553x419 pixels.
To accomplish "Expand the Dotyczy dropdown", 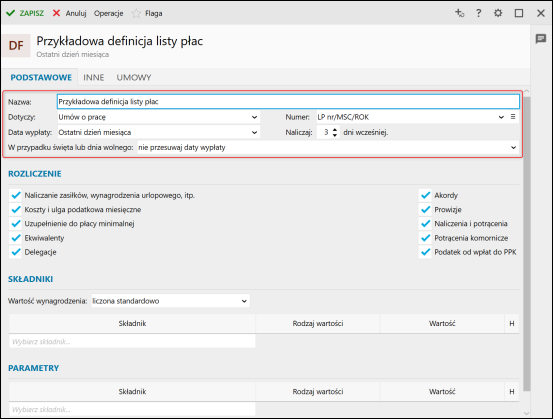I will click(x=159, y=117).
